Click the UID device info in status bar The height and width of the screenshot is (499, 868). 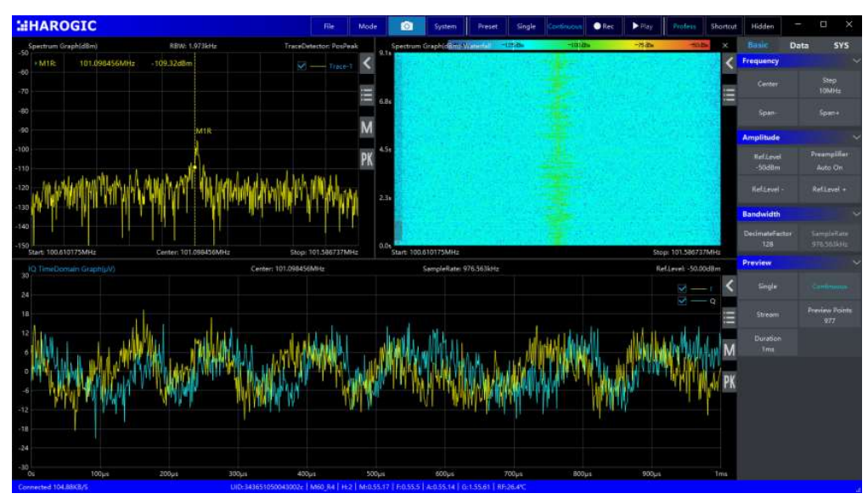click(x=267, y=487)
